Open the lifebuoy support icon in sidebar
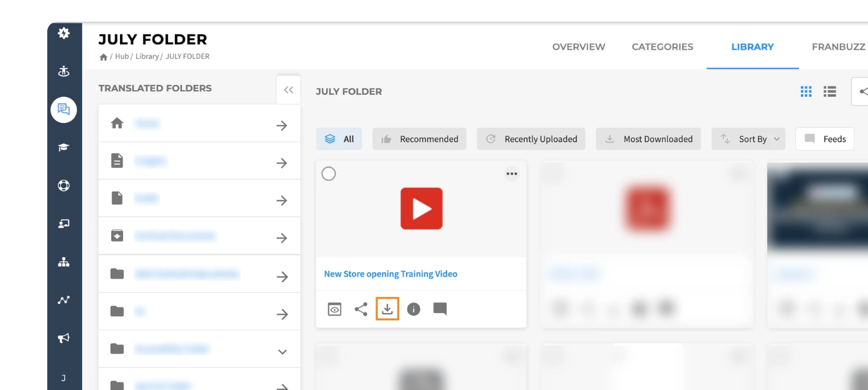This screenshot has width=868, height=390. tap(63, 185)
